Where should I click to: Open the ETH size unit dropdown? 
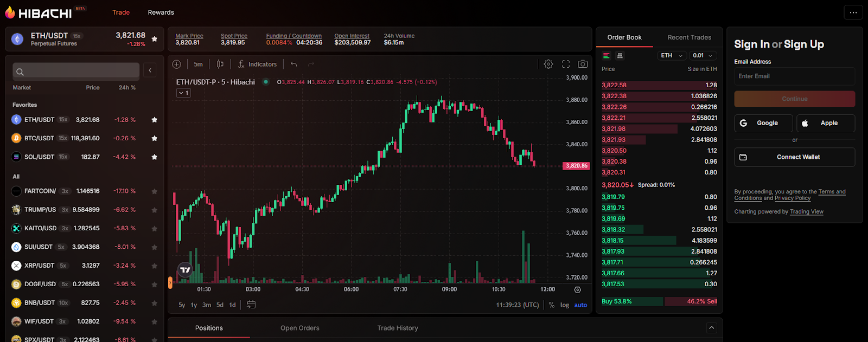(672, 55)
